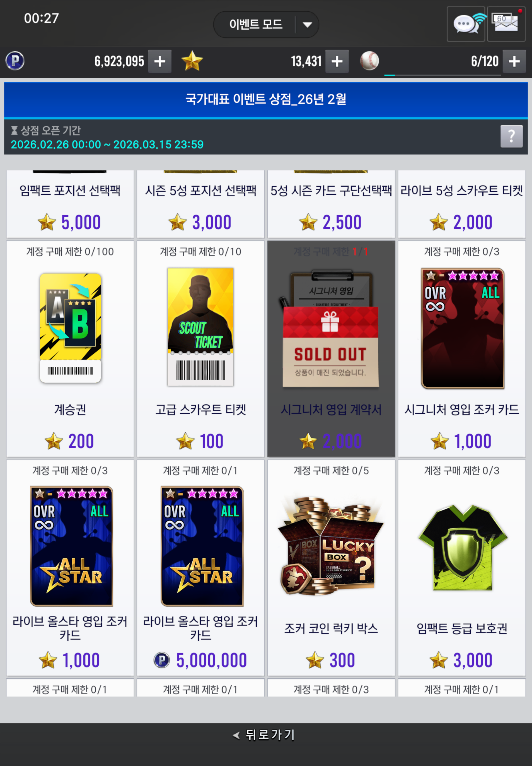This screenshot has width=532, height=766.
Task: Select the 고급 스카우트 티켓 card
Action: point(201,349)
